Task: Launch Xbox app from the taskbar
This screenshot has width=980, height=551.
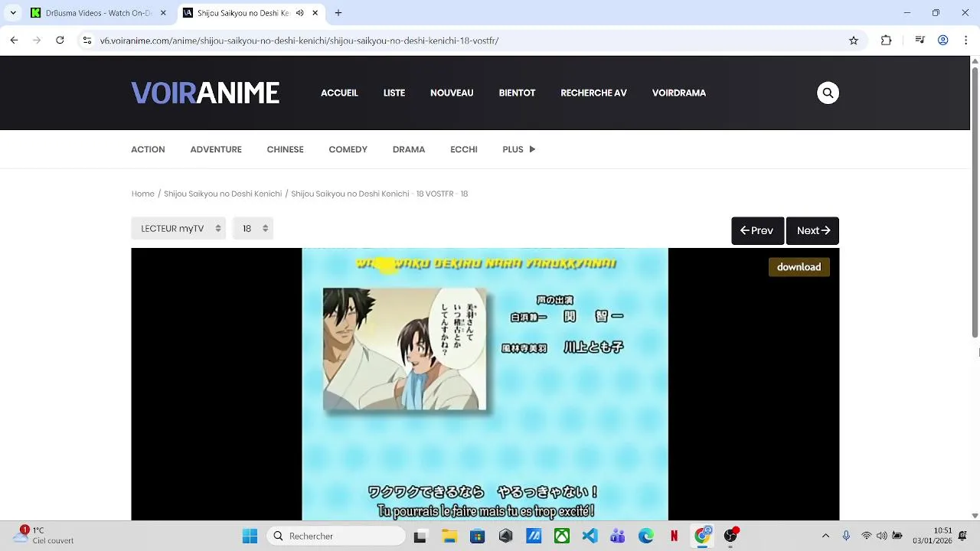Action: pos(562,536)
